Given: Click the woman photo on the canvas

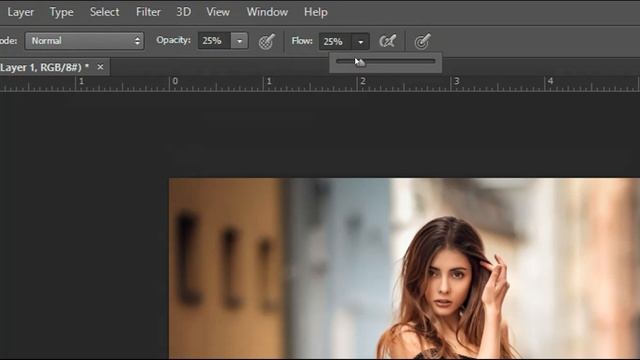Looking at the screenshot, I should point(404,269).
